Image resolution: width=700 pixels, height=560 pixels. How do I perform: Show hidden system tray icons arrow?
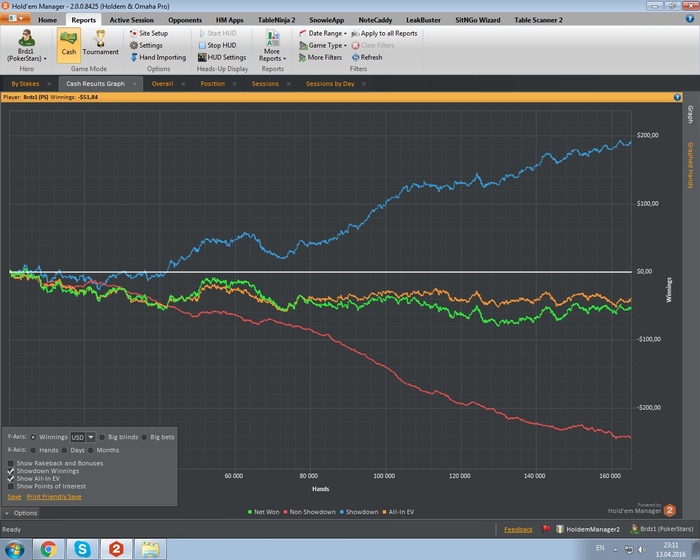click(615, 550)
